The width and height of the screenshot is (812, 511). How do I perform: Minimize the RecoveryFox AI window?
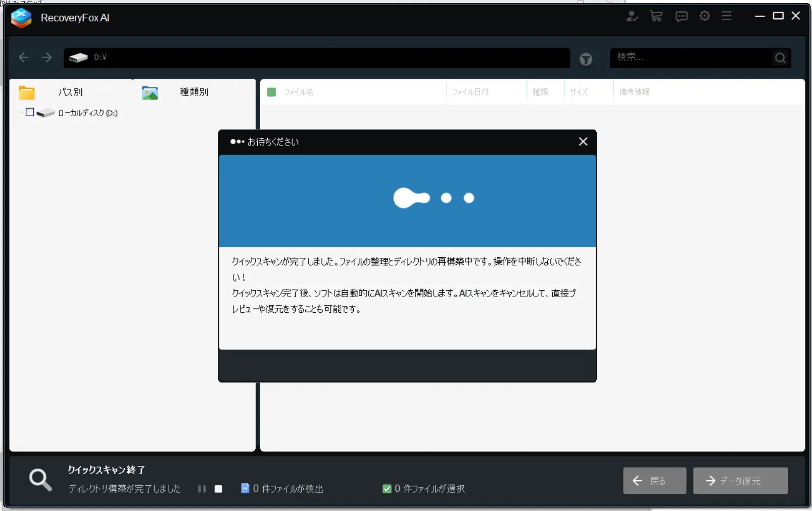click(759, 16)
